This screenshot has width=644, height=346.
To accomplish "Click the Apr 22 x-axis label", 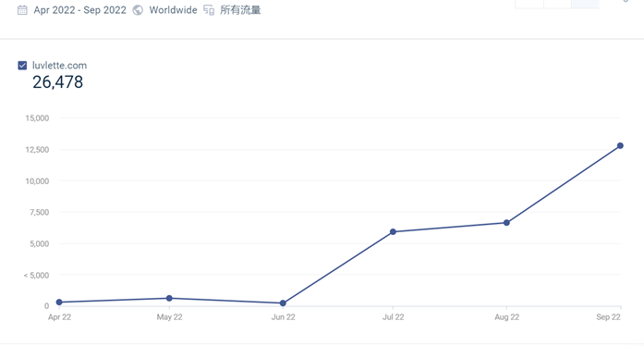I will pos(59,317).
